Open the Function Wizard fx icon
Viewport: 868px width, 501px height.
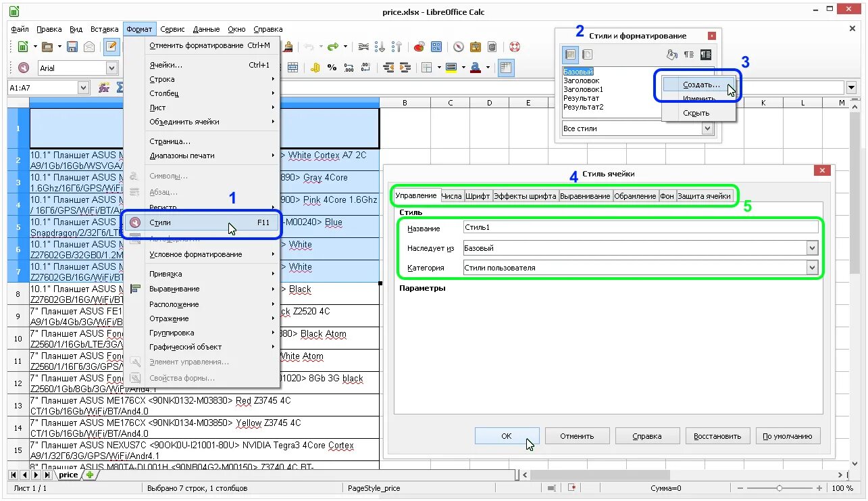tap(104, 87)
